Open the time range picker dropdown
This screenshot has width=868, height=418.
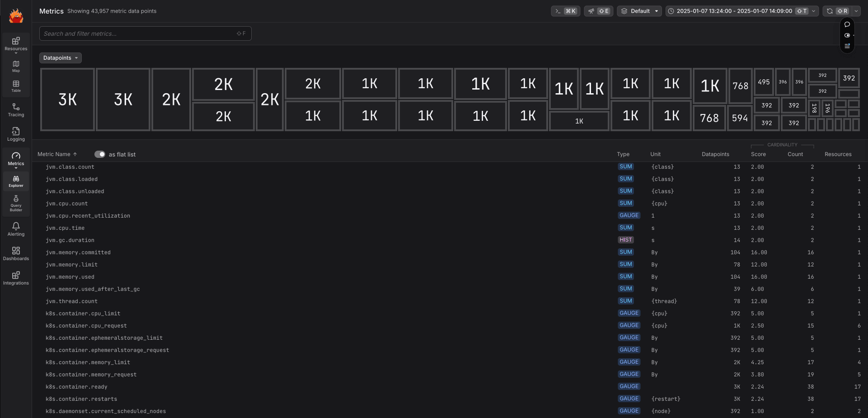coord(742,11)
